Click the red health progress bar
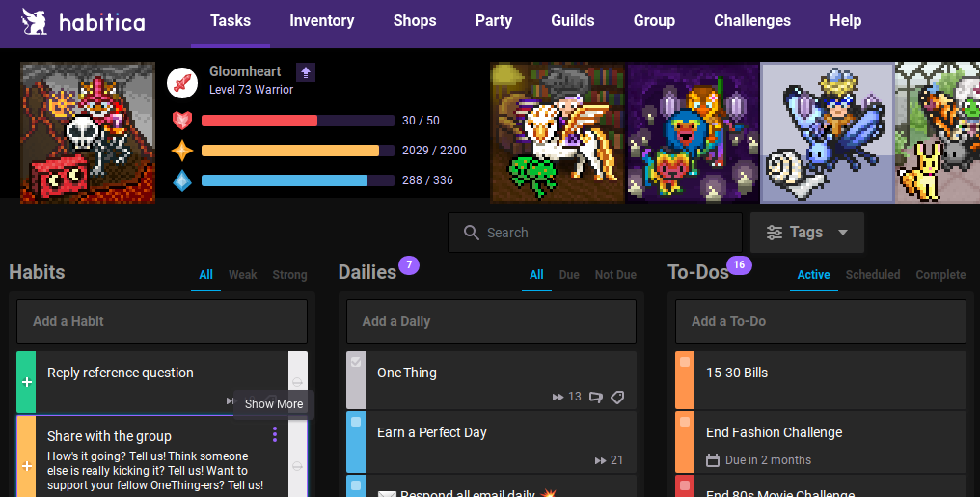The image size is (980, 497). [x=297, y=121]
